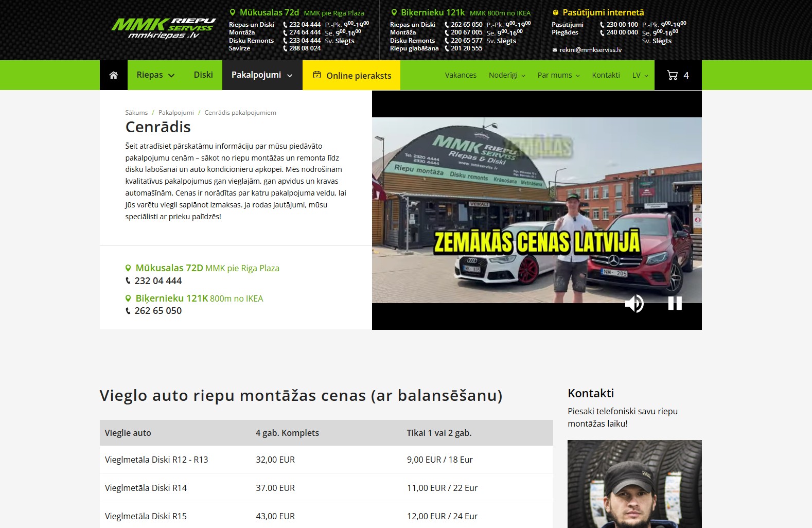This screenshot has width=812, height=528.
Task: Go to the Kontakti page
Action: tap(606, 75)
